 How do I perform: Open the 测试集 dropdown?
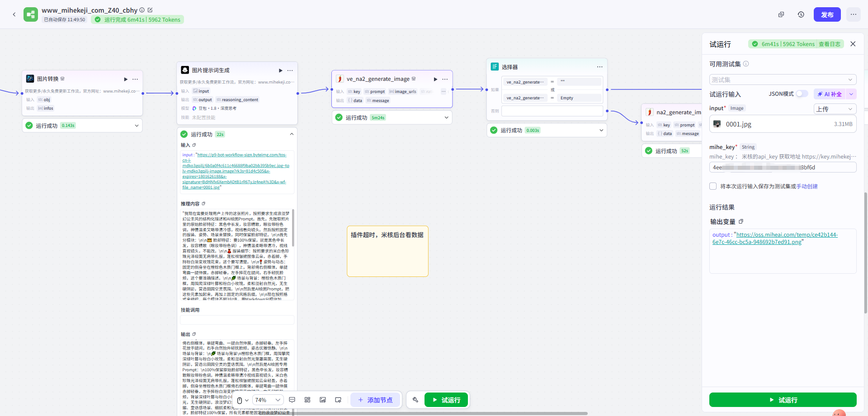(x=783, y=80)
